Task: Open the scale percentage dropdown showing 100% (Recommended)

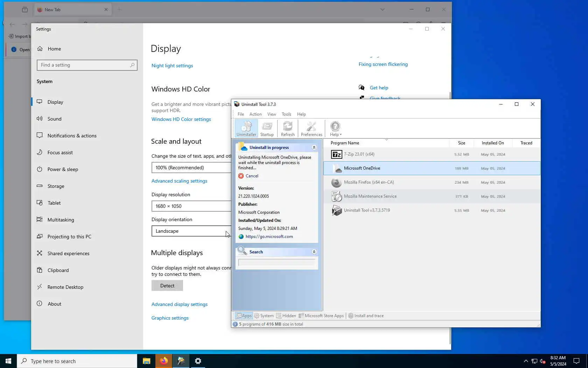Action: coord(191,168)
